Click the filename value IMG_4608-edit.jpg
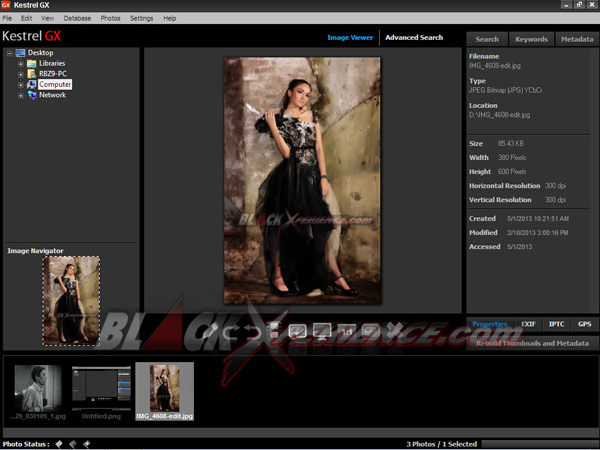This screenshot has width=600, height=450. point(495,66)
